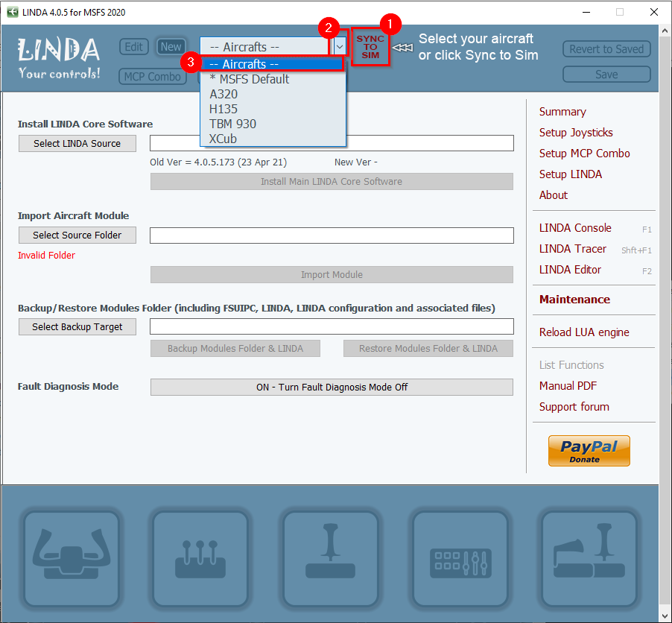Turn Fault Diagnosis Mode off

pyautogui.click(x=332, y=388)
